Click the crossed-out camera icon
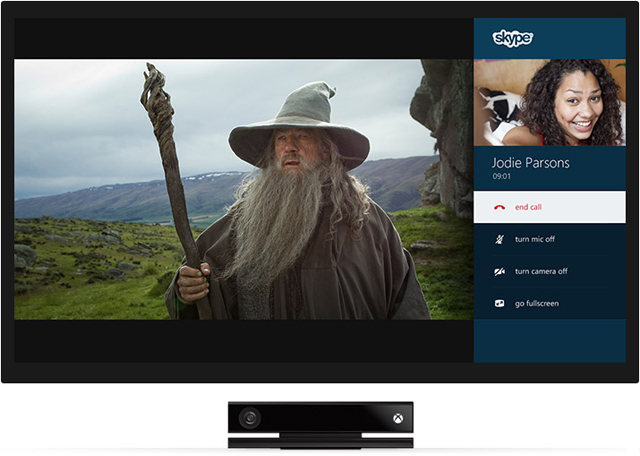Image resolution: width=640 pixels, height=456 pixels. (500, 271)
